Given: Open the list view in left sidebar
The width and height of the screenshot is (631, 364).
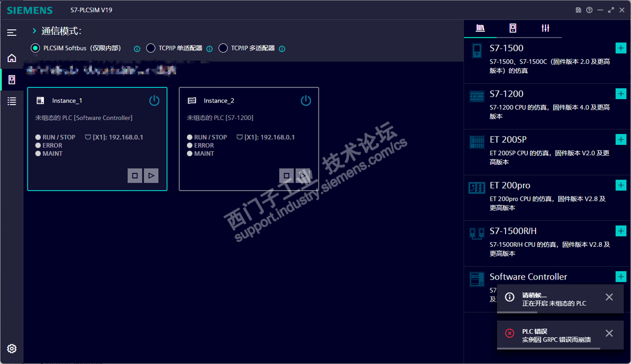Looking at the screenshot, I should click(12, 101).
